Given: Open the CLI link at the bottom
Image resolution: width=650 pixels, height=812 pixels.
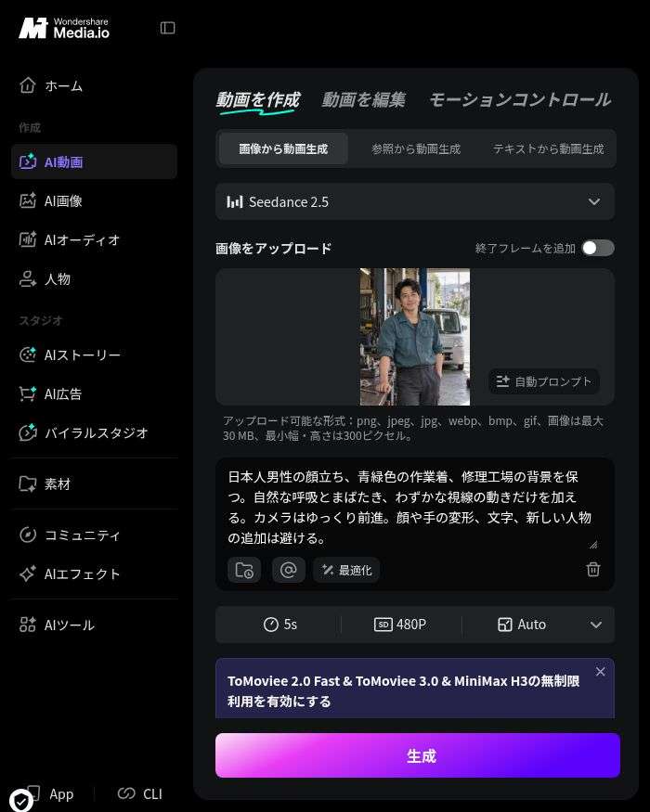Looking at the screenshot, I should (x=140, y=793).
